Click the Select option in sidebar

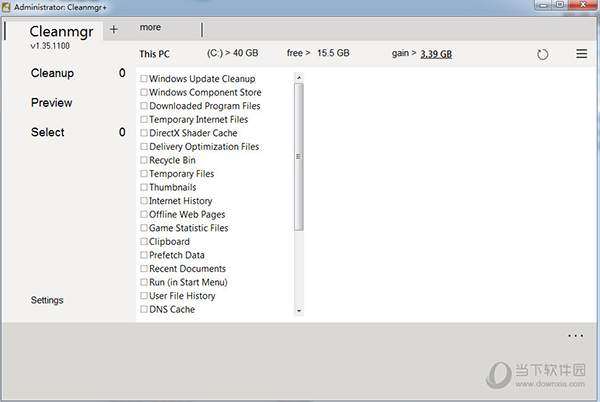pyautogui.click(x=48, y=132)
